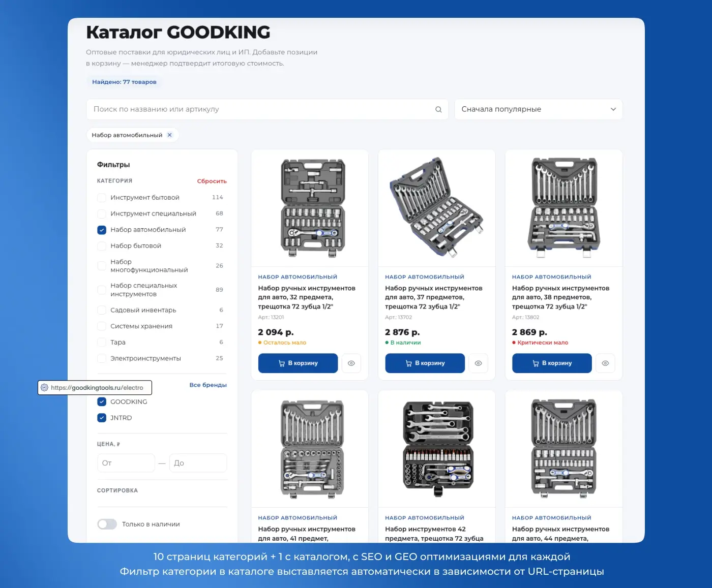Open the 38 предметов set product image

click(563, 208)
